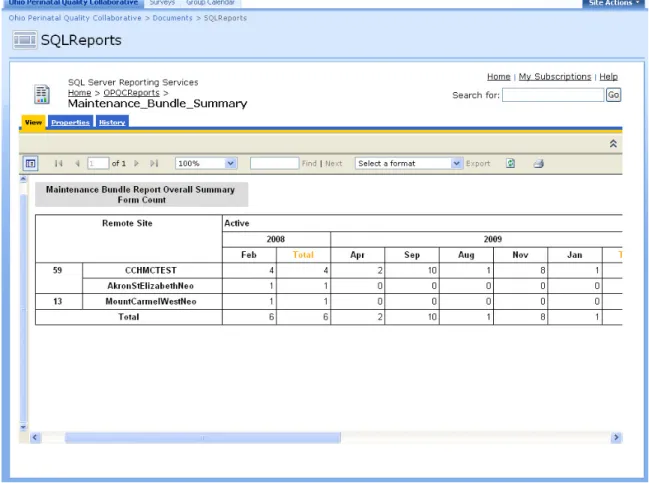Click the 2008 year header

pyautogui.click(x=276, y=239)
